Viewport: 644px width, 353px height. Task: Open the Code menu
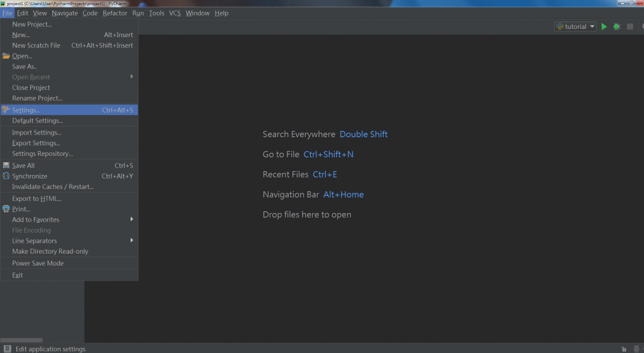click(90, 13)
